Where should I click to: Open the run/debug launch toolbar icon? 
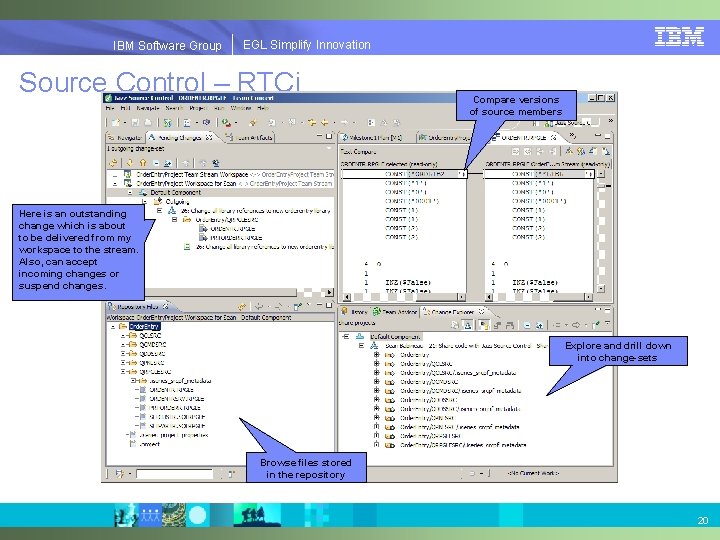pyautogui.click(x=226, y=123)
